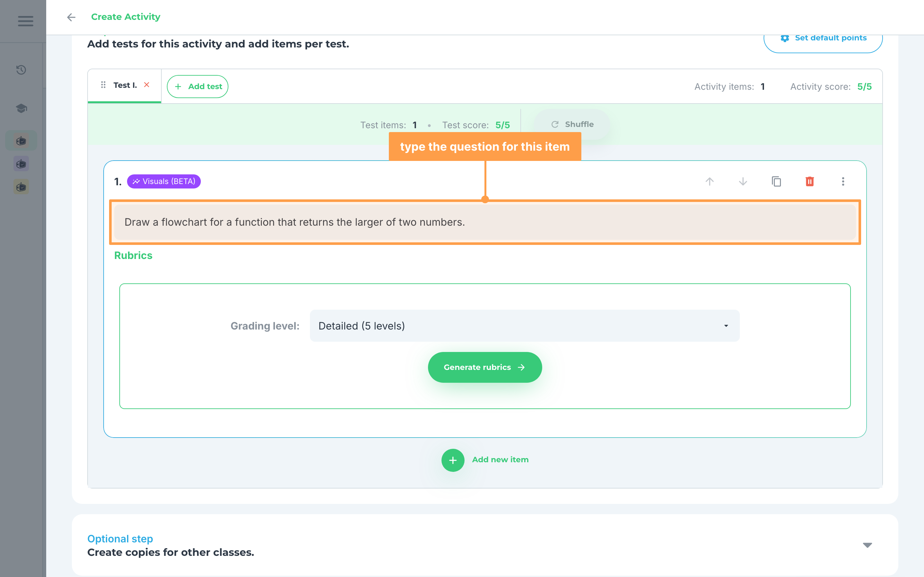The width and height of the screenshot is (924, 577).
Task: Move item 1 up with arrow icon
Action: pos(709,181)
